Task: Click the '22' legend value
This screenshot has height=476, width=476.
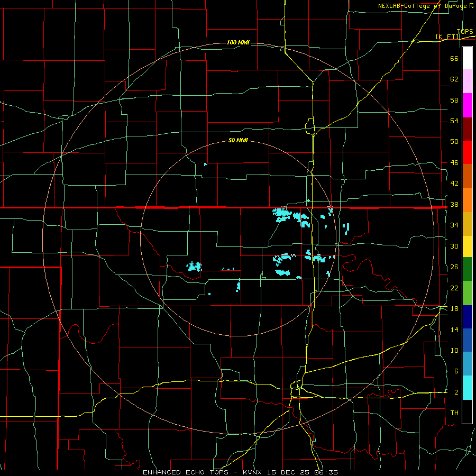Action: (x=454, y=288)
